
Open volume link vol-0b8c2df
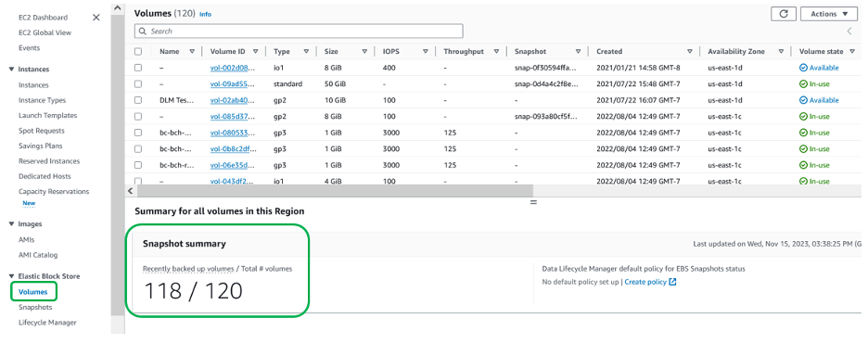[233, 149]
